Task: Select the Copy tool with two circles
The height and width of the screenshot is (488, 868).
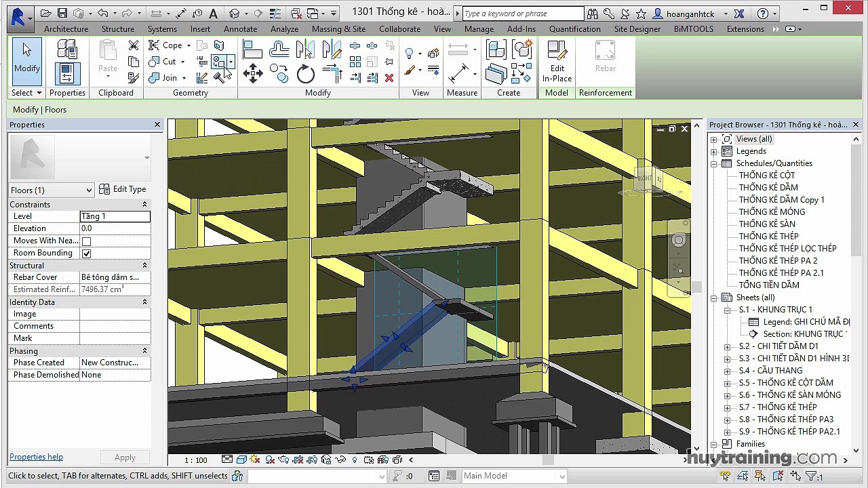Action: [x=279, y=73]
